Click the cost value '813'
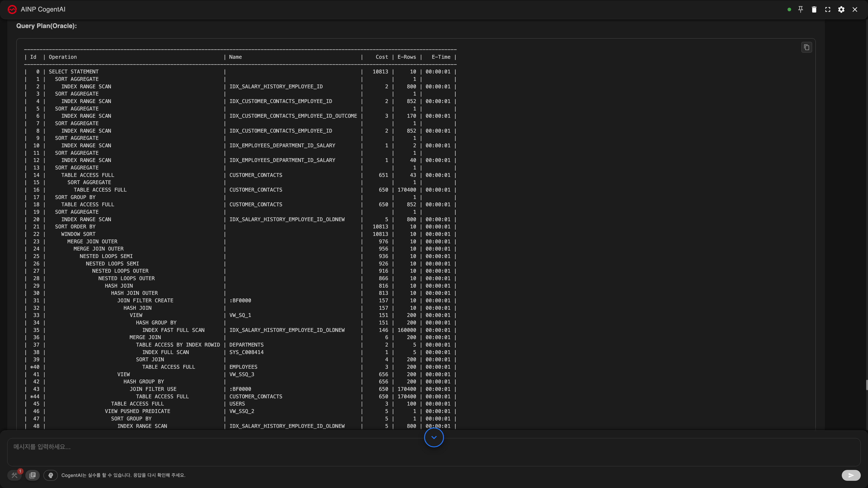868x488 pixels. pyautogui.click(x=383, y=293)
